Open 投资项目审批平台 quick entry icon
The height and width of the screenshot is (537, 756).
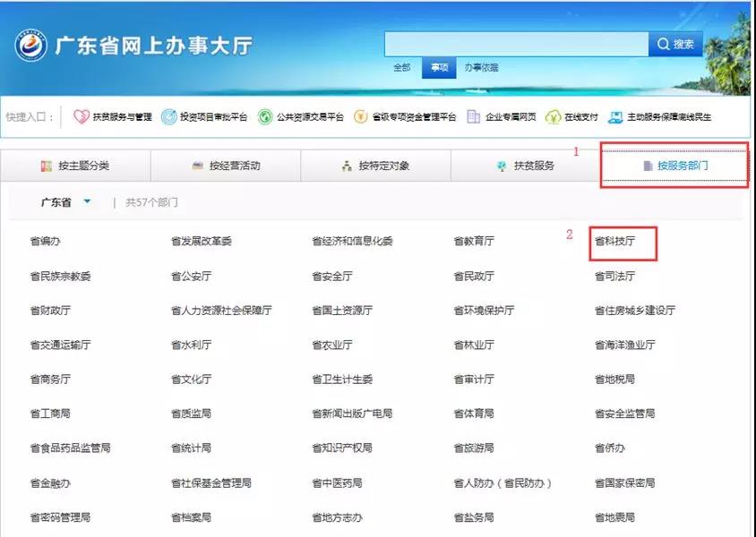[x=169, y=117]
